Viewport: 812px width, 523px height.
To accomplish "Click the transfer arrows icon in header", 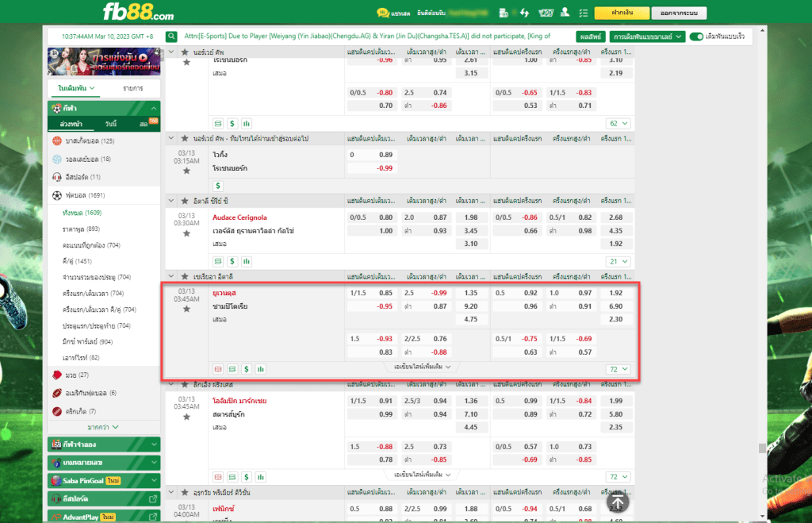I will [x=524, y=13].
